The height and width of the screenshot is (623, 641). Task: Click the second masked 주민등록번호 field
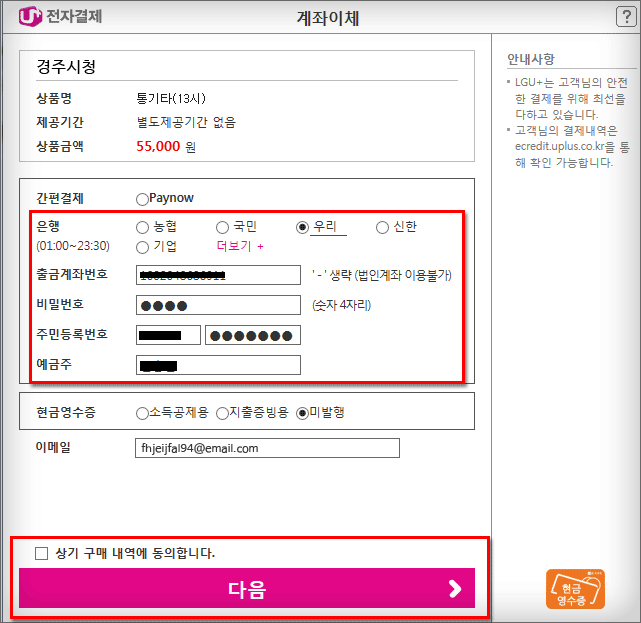(253, 335)
